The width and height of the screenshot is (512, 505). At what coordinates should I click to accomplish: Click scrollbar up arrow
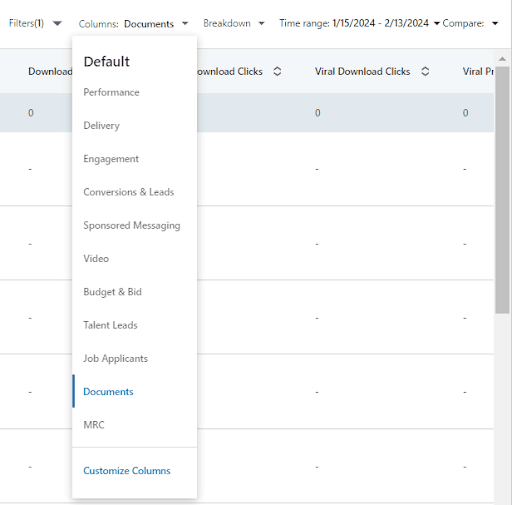502,59
